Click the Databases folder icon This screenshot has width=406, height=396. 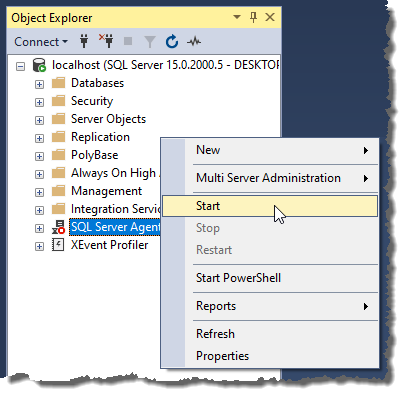pos(59,83)
